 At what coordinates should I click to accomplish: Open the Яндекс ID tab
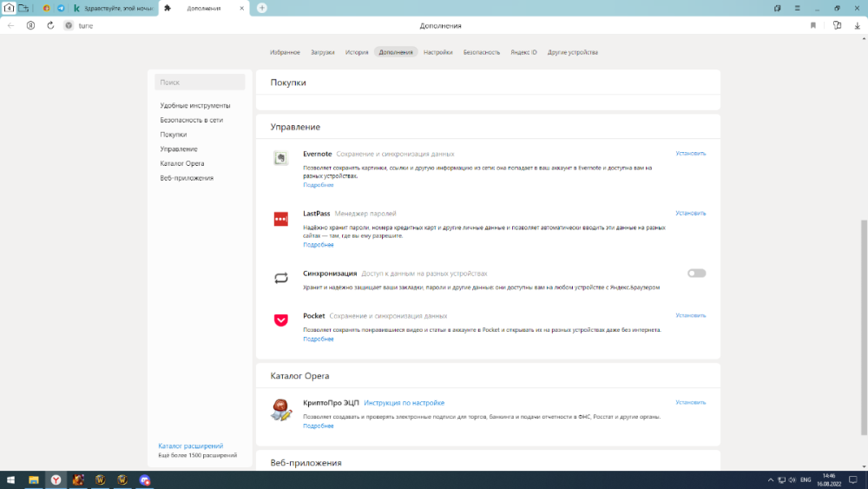(x=523, y=52)
